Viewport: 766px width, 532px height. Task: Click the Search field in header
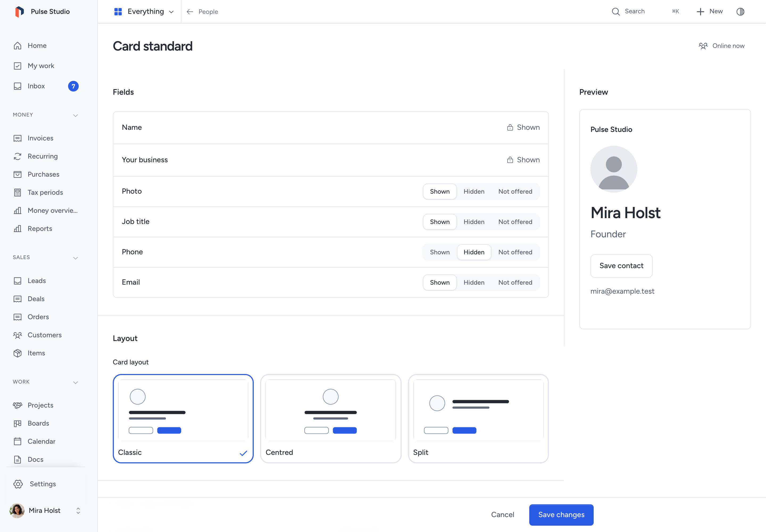click(x=645, y=12)
